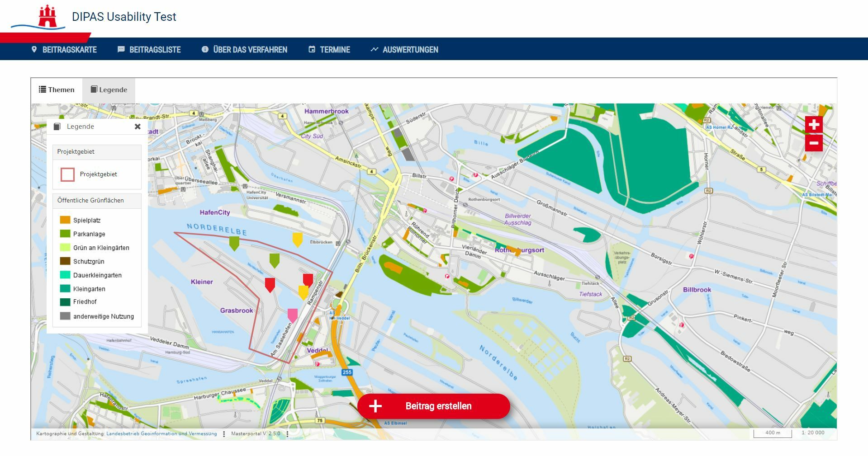Image resolution: width=868 pixels, height=456 pixels.
Task: Open the Auswertungen section
Action: [x=404, y=50]
